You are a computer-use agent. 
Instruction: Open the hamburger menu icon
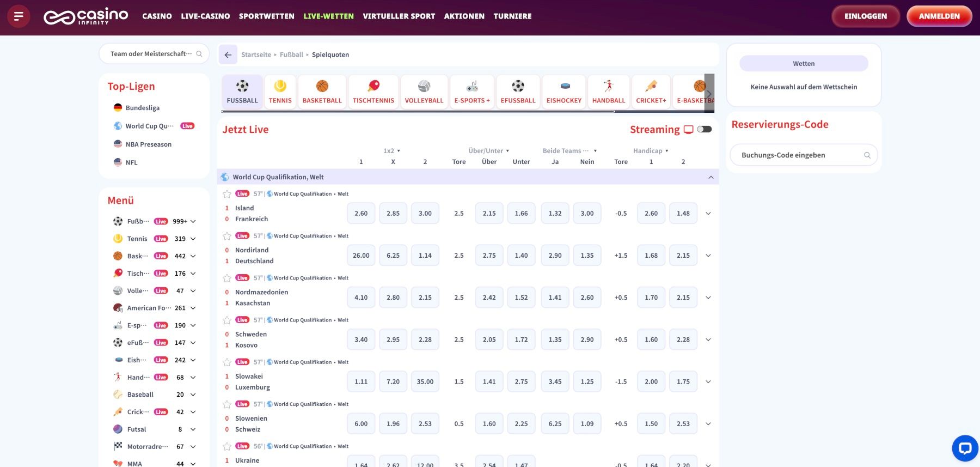coord(19,16)
